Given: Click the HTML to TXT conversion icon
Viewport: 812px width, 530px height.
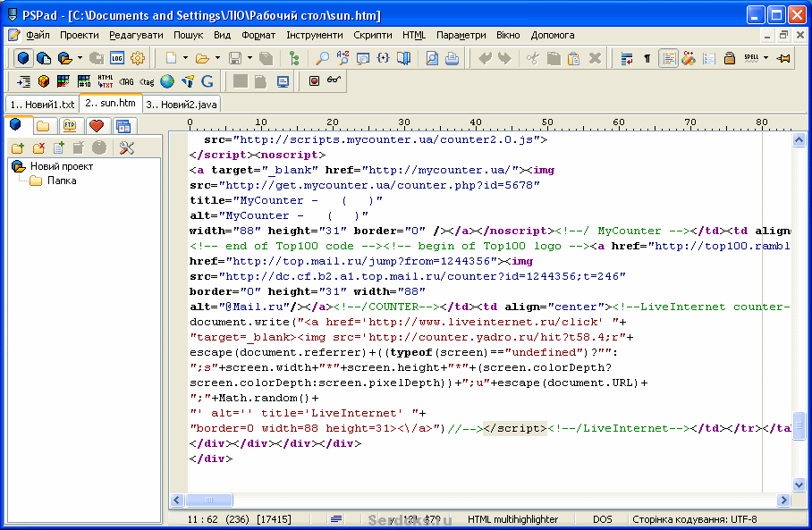Looking at the screenshot, I should pos(106,81).
